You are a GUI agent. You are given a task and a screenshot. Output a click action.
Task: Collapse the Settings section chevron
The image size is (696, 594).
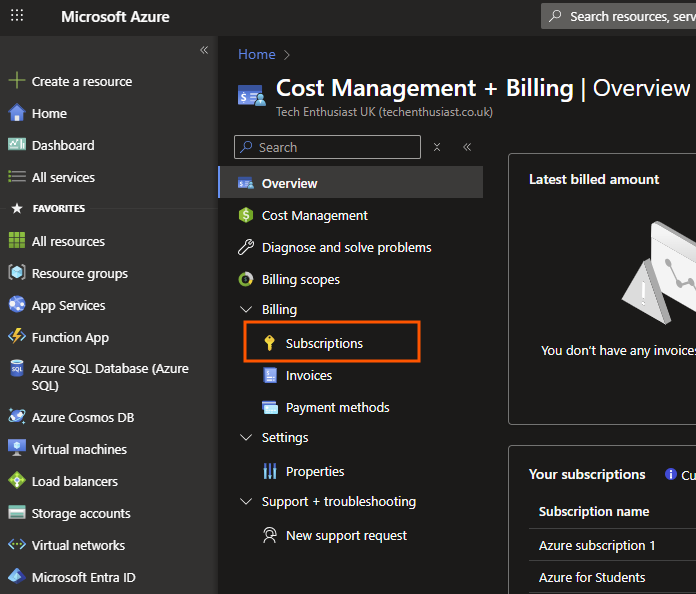tap(246, 438)
